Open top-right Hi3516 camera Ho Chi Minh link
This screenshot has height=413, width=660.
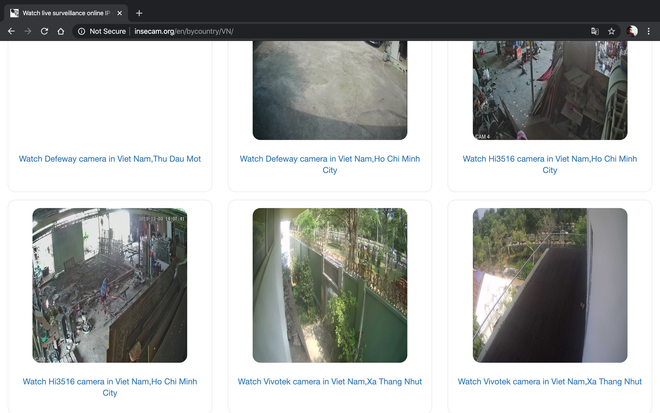coord(550,164)
